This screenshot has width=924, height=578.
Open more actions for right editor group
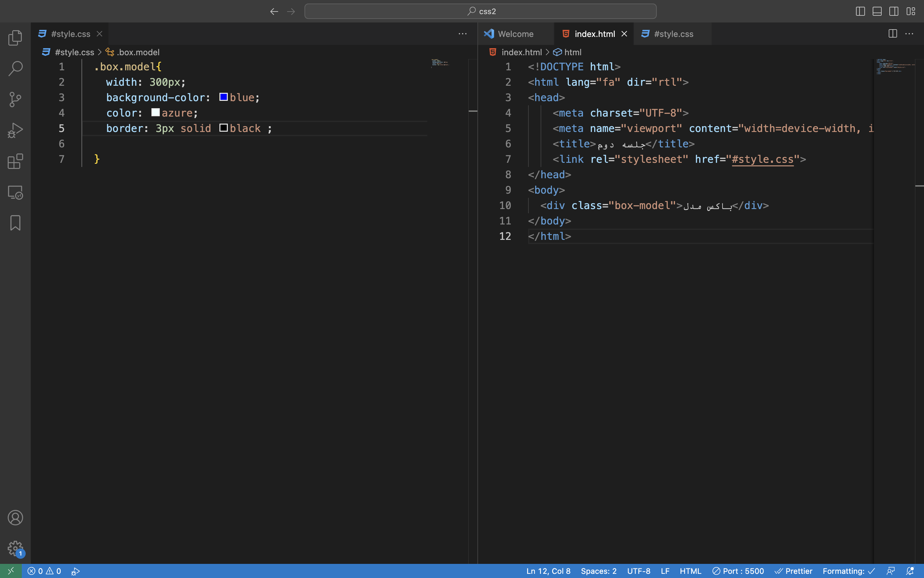click(910, 34)
